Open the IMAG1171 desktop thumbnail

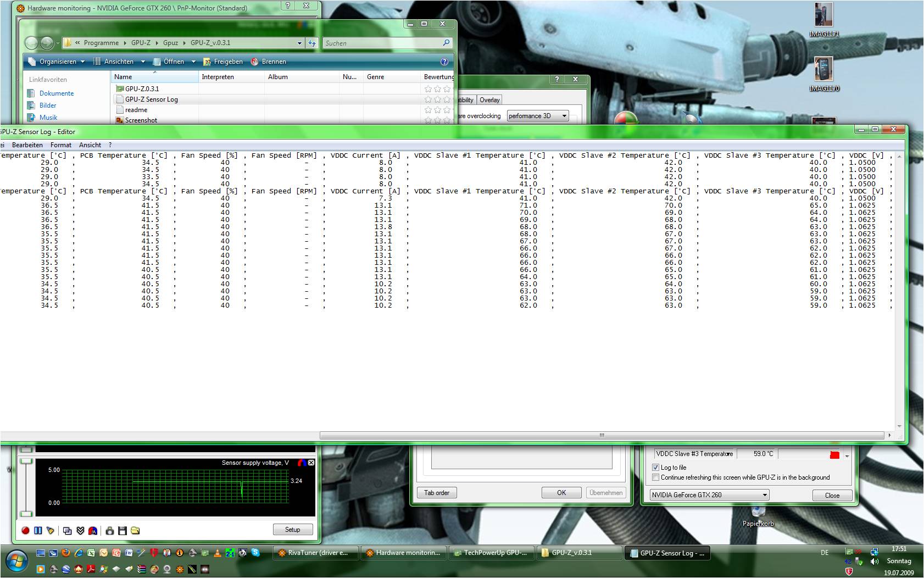(824, 20)
